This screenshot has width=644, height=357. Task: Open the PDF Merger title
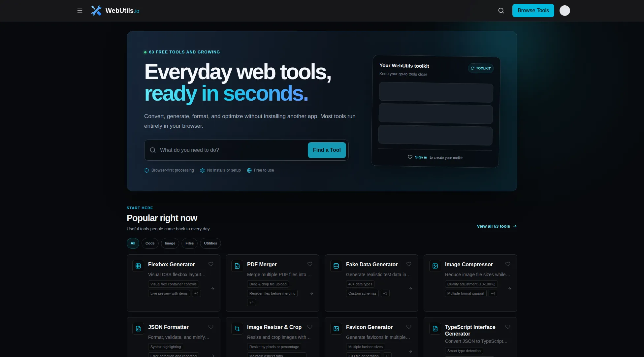click(262, 265)
